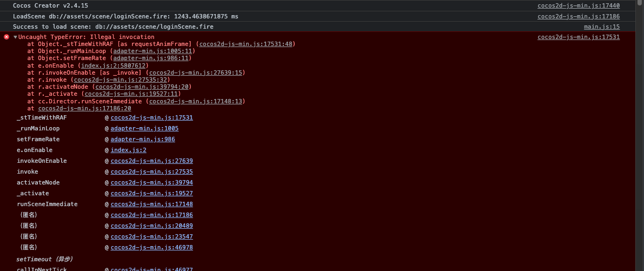Open adapter-min.js:986 link for setFrameRate frame
Viewport: 644px width, 271px height.
click(142, 140)
